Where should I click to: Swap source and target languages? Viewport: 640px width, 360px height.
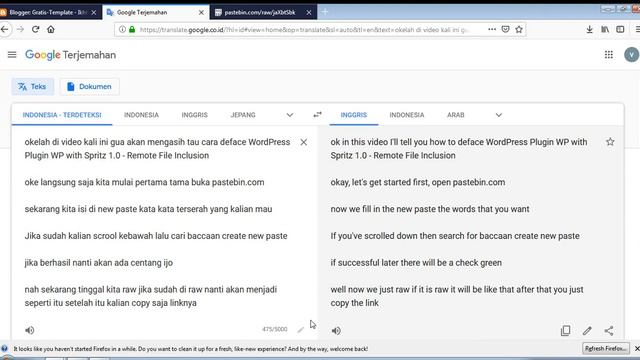pyautogui.click(x=317, y=115)
